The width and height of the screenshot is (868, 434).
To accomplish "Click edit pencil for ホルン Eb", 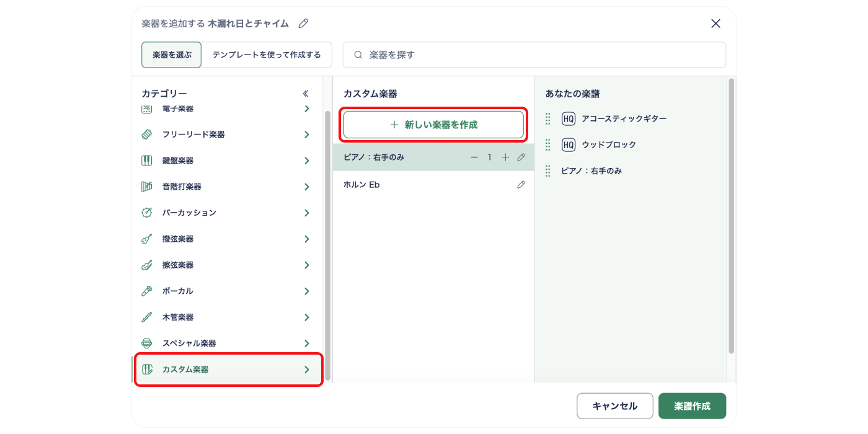I will coord(521,185).
